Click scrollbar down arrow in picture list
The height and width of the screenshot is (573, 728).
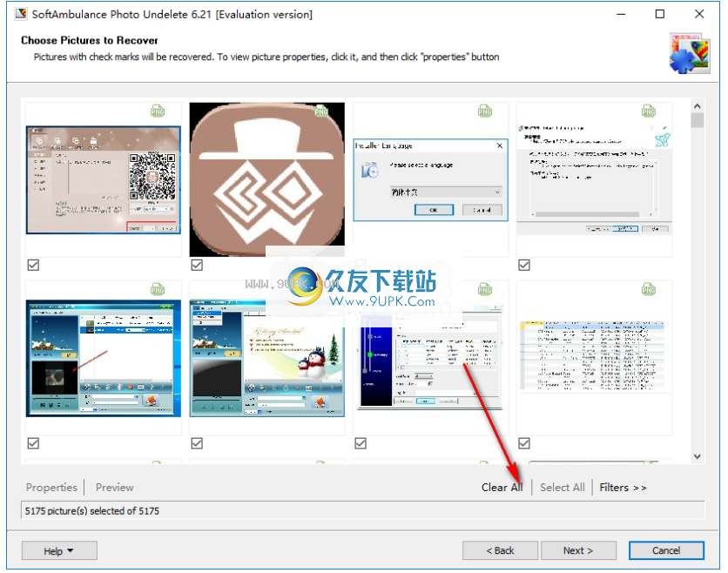[x=697, y=456]
